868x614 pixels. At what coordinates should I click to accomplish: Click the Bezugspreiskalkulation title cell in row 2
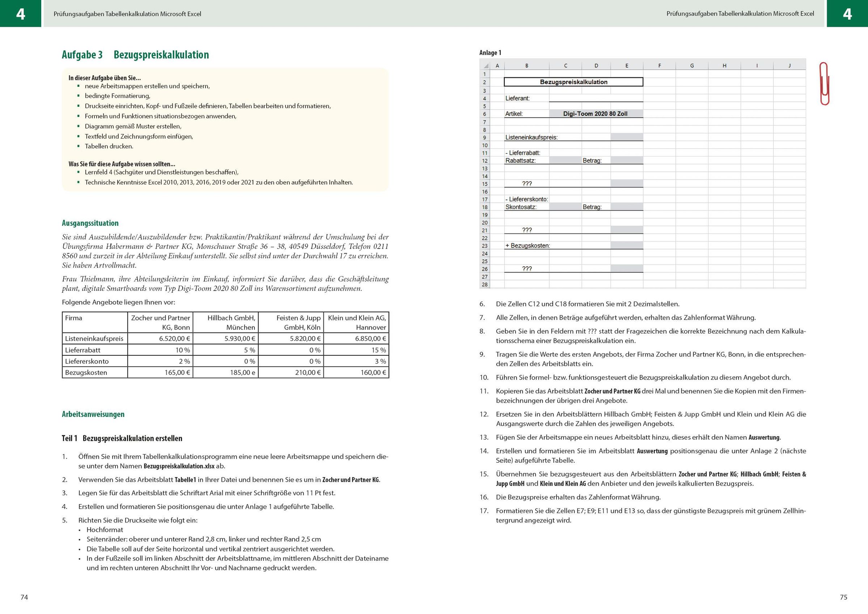(573, 82)
